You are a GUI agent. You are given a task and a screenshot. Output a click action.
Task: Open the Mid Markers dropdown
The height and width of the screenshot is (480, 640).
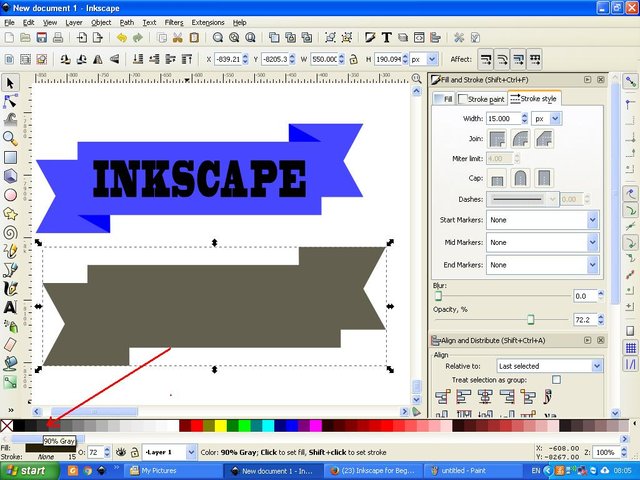(x=543, y=242)
